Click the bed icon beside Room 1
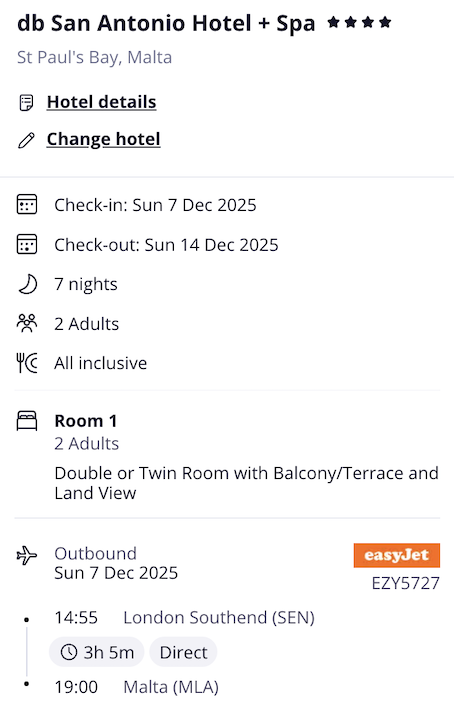The image size is (454, 704). (27, 421)
